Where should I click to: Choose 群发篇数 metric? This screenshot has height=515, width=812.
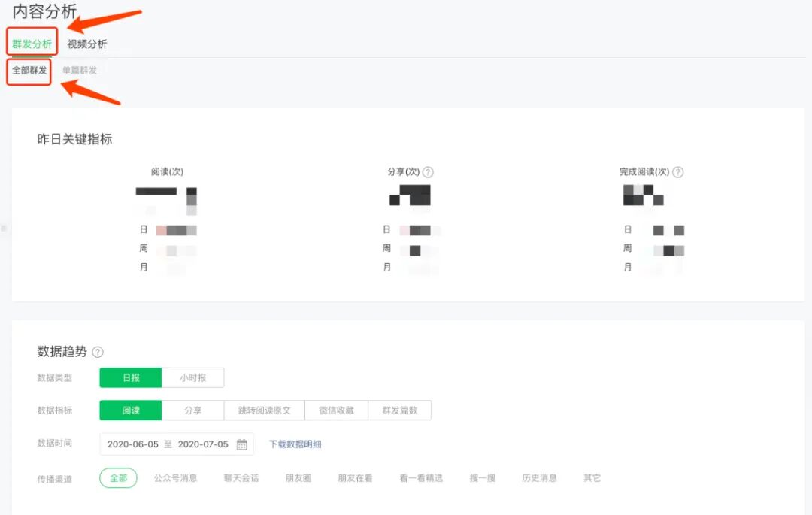[x=400, y=410]
